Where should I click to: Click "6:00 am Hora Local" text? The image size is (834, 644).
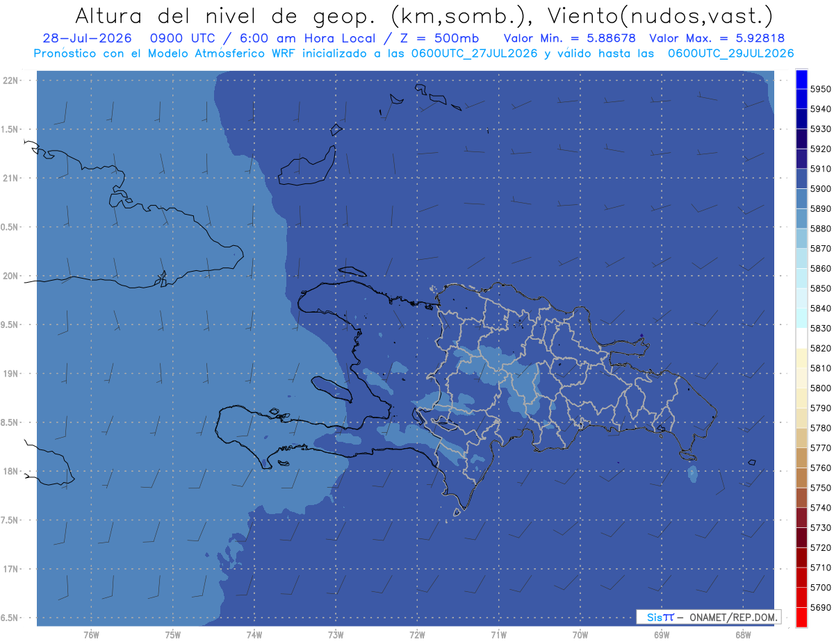(x=308, y=38)
